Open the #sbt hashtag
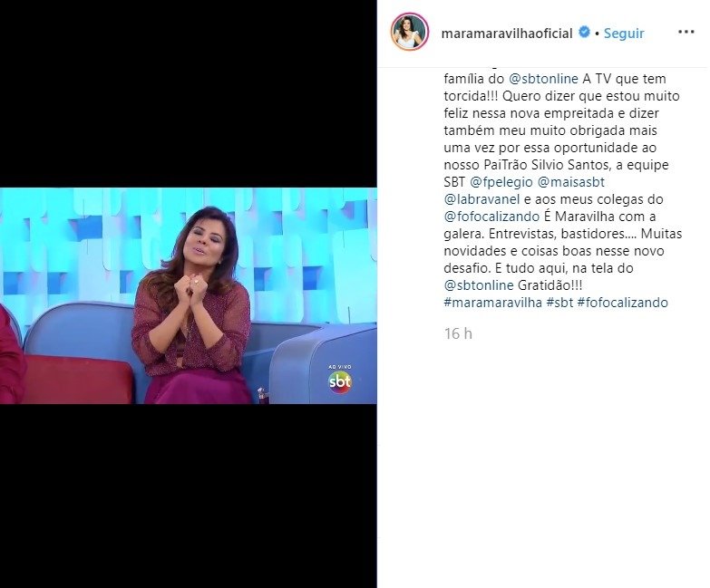This screenshot has height=588, width=710. (559, 303)
